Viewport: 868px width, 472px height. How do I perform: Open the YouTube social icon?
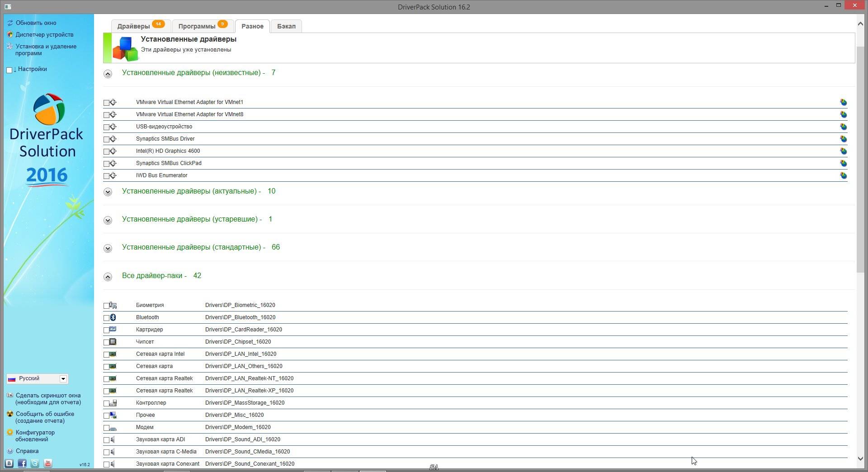(x=48, y=463)
